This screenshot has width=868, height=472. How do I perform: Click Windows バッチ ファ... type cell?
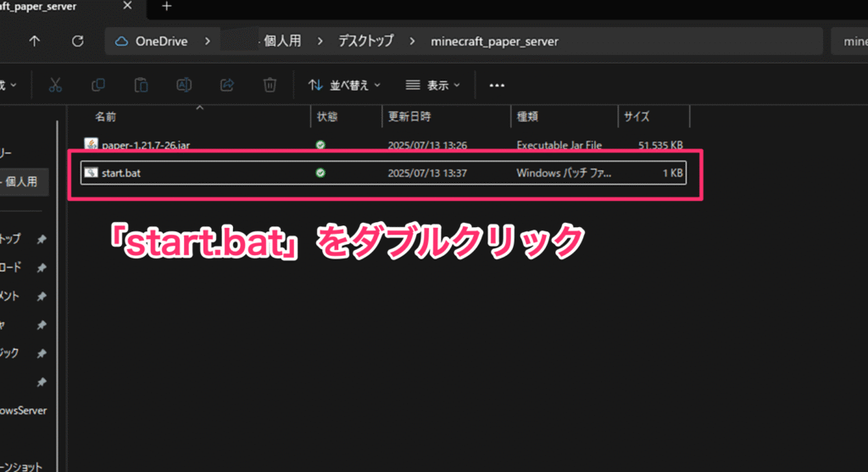pyautogui.click(x=564, y=173)
